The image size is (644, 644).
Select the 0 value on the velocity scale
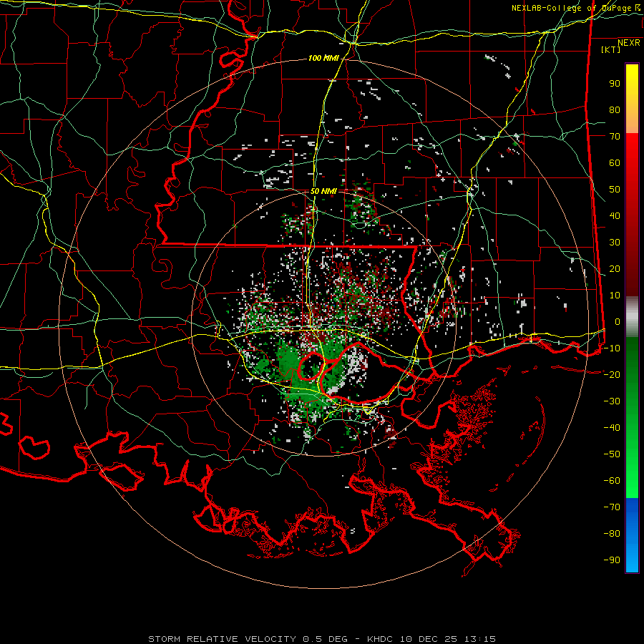[x=618, y=322]
